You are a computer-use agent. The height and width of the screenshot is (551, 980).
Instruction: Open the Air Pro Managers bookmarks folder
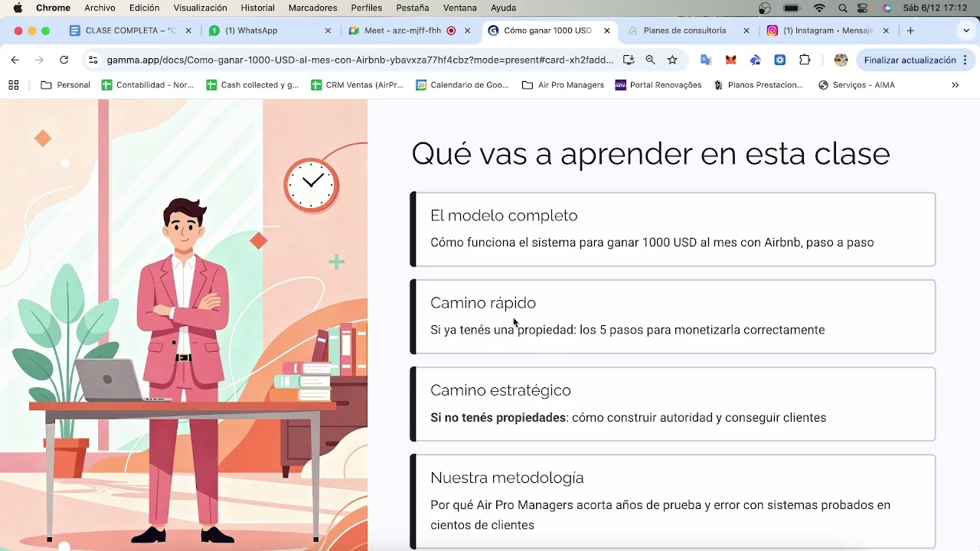pyautogui.click(x=563, y=85)
